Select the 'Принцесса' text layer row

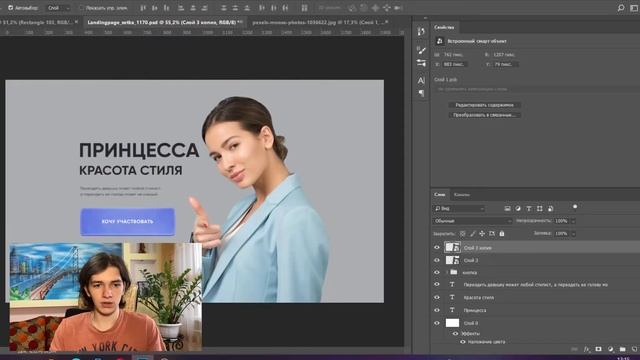536,310
